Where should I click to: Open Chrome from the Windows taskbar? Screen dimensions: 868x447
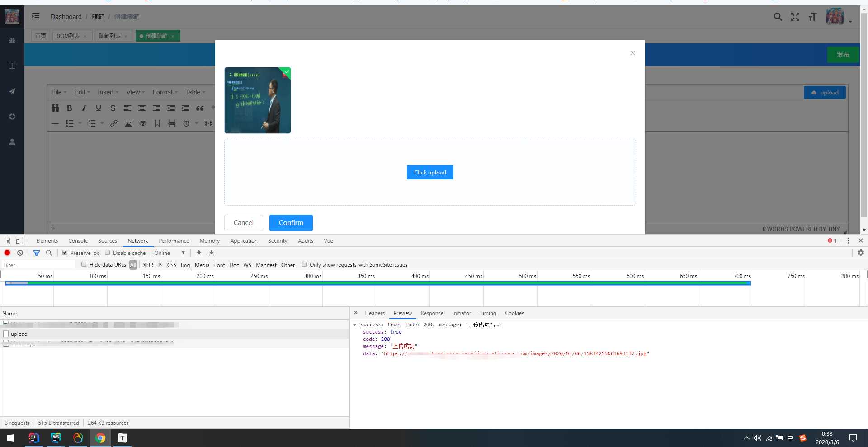coord(100,438)
